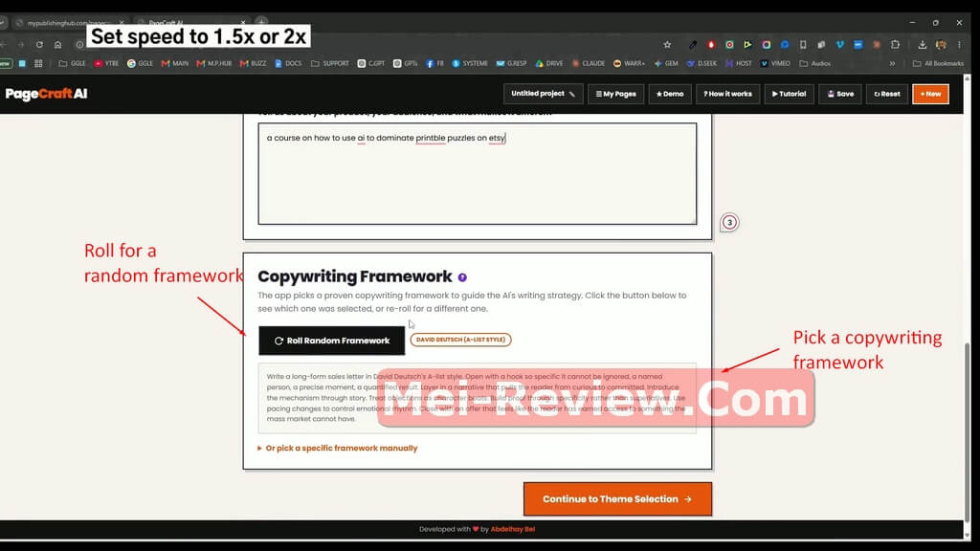980x551 pixels.
Task: Open the G.RESP bookmark
Action: pyautogui.click(x=511, y=63)
